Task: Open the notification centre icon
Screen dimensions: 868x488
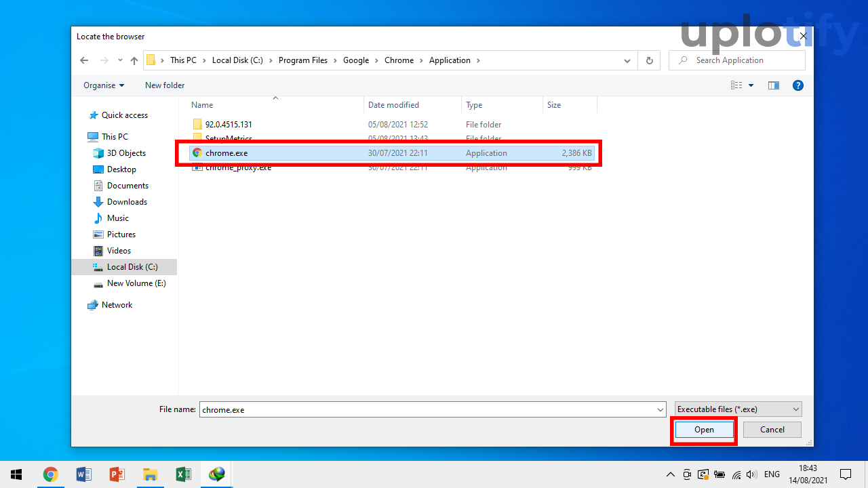Action: (x=846, y=474)
